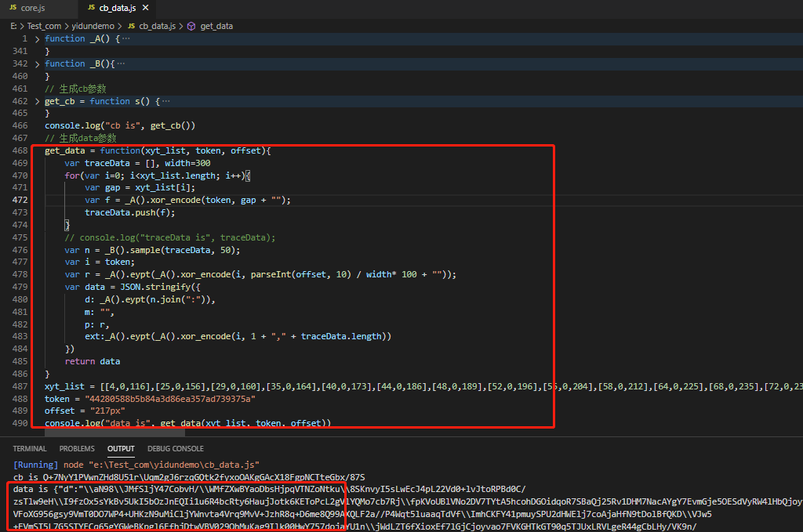The height and width of the screenshot is (532, 803).
Task: Click line number 472 in the gutter
Action: 20,200
